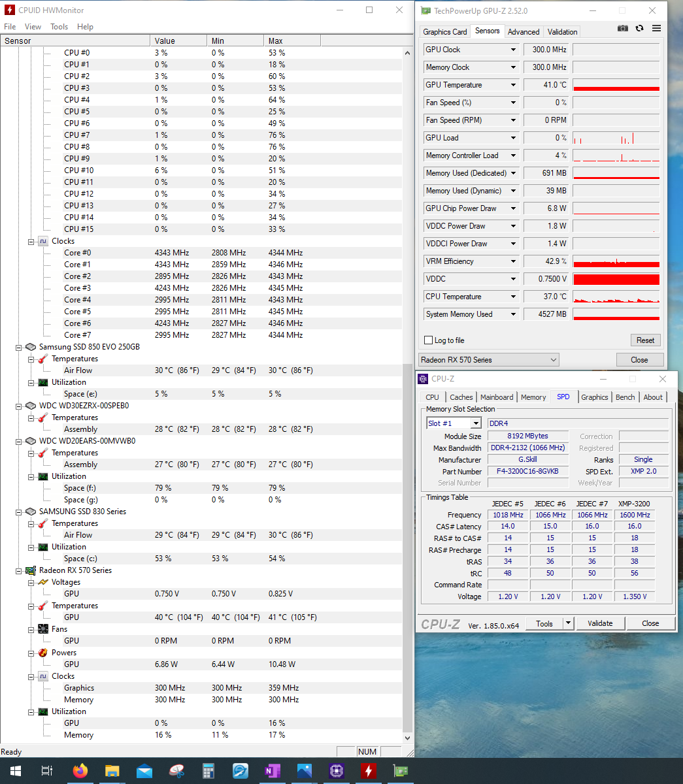The width and height of the screenshot is (683, 784).
Task: Switch to the GPU-Z Advanced tab
Action: tap(524, 32)
